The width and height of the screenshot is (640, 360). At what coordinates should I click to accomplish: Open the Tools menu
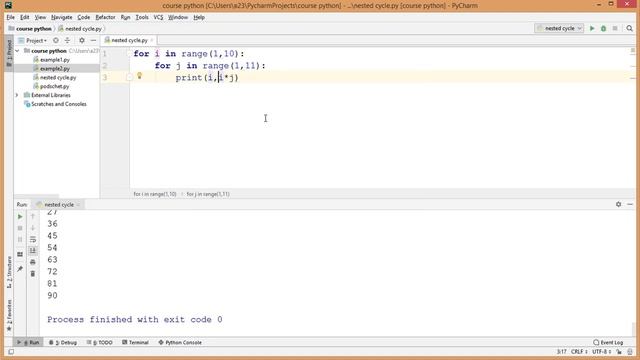point(142,17)
